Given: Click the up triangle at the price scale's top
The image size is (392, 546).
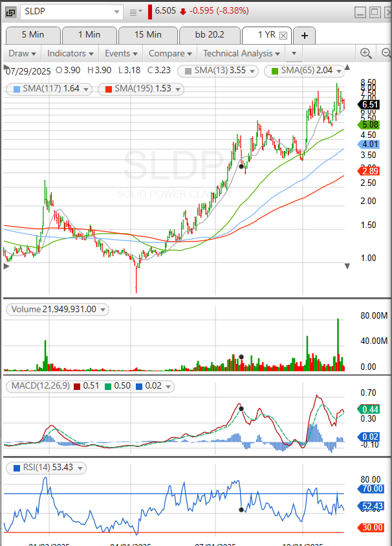Looking at the screenshot, I should tap(347, 67).
